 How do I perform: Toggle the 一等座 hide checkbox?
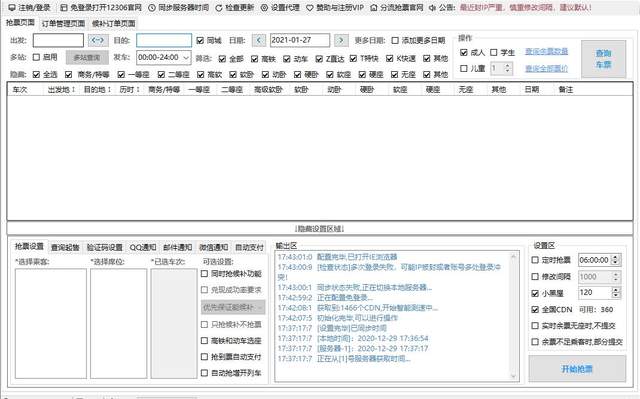coord(121,75)
